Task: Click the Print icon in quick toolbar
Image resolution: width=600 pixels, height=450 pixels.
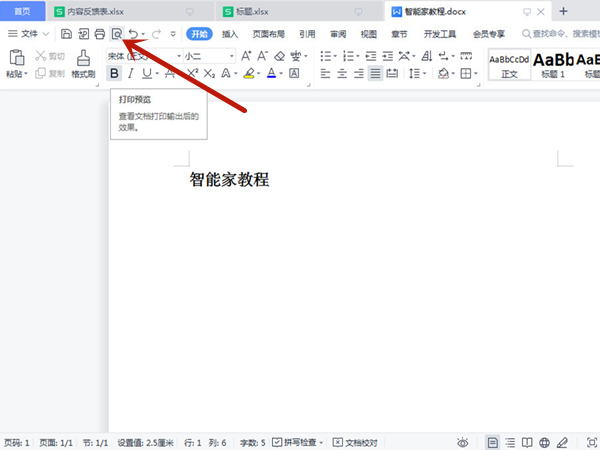Action: coord(100,34)
